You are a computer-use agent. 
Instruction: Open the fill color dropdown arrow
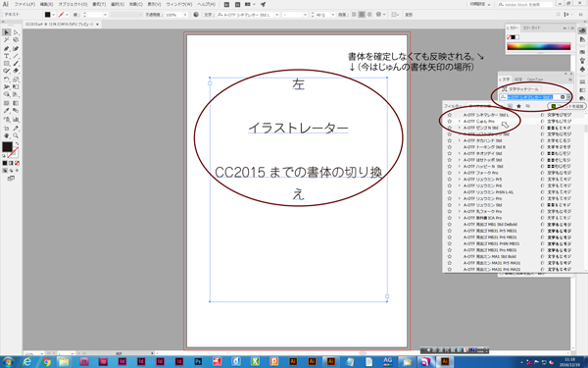pyautogui.click(x=53, y=15)
